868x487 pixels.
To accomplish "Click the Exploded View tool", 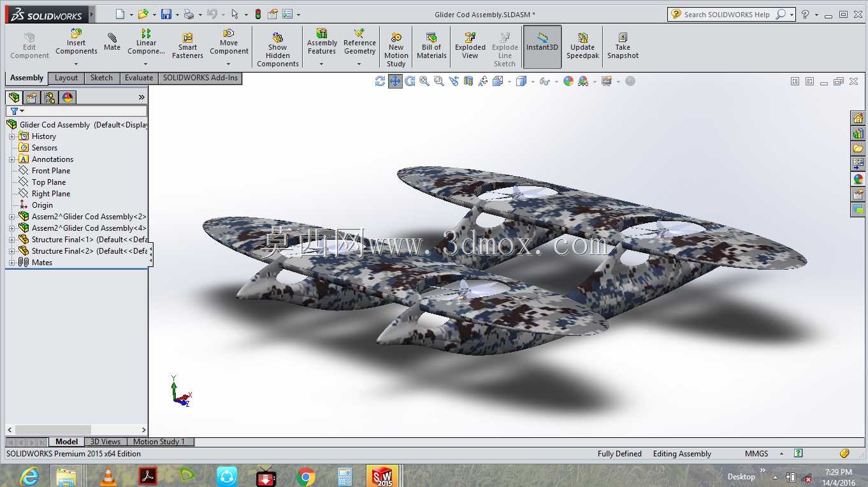I will click(470, 46).
